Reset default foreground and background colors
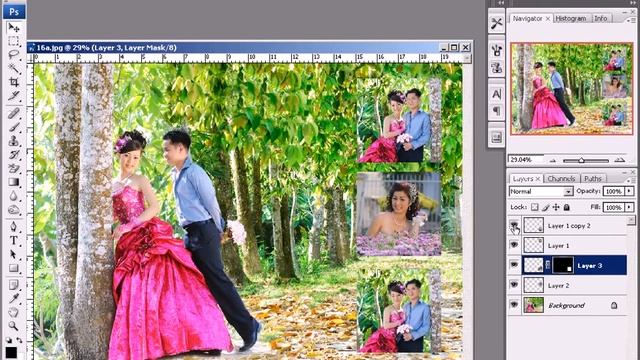The image size is (640, 360). coord(9,340)
